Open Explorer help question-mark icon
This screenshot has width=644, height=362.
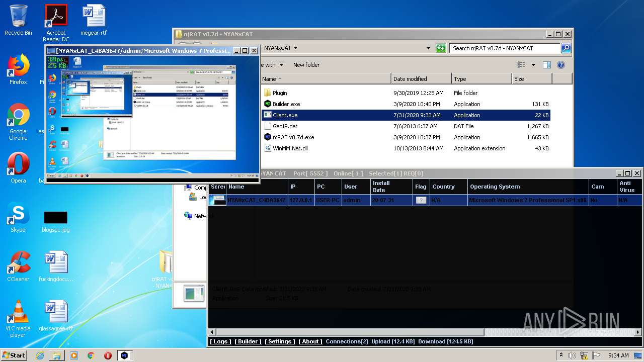point(561,65)
